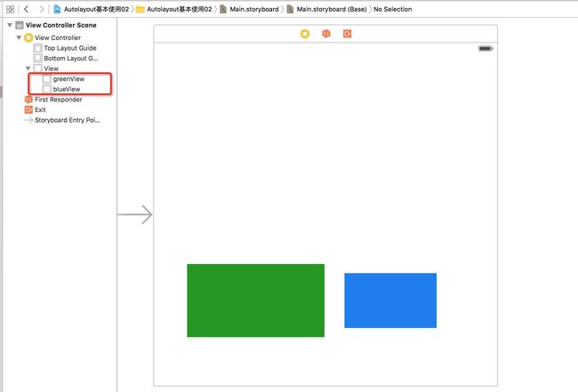Click the Top Layout Guide square icon
The image size is (578, 392).
[37, 48]
